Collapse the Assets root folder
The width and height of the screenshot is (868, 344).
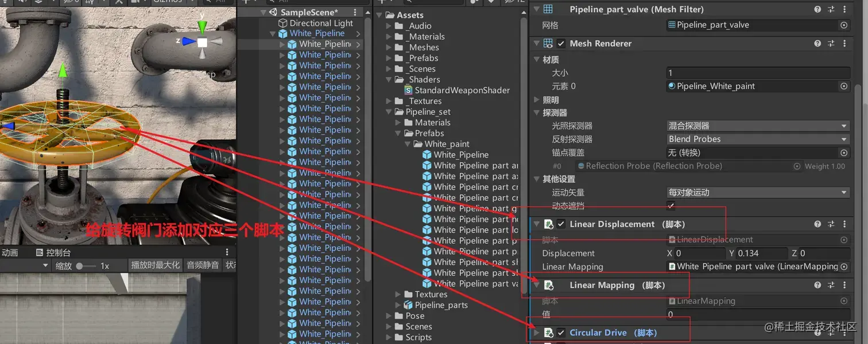tap(380, 15)
